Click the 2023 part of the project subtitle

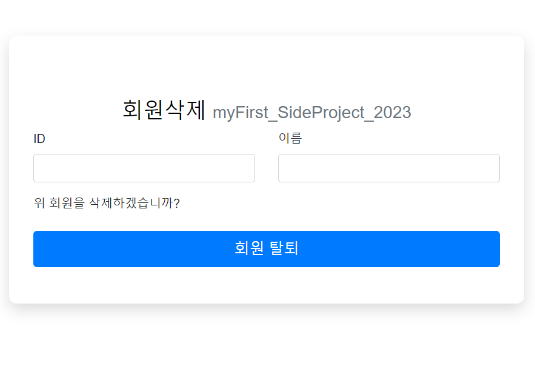(393, 112)
